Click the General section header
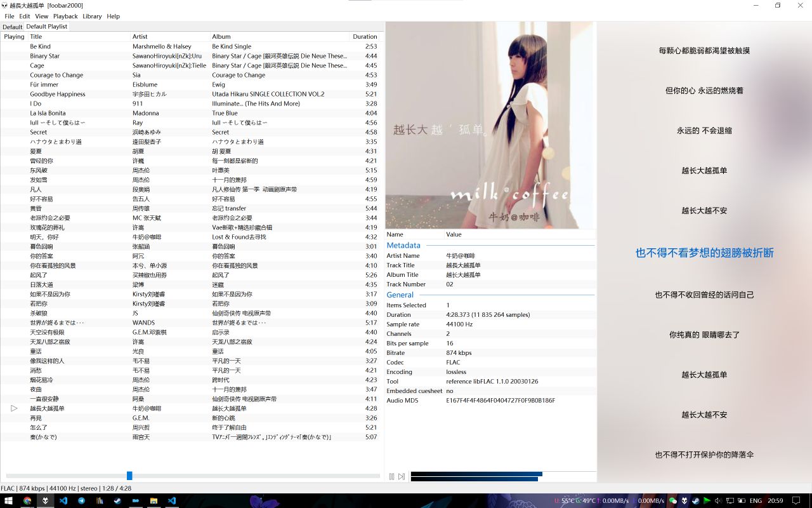Screen dimensions: 812x508 (x=400, y=295)
